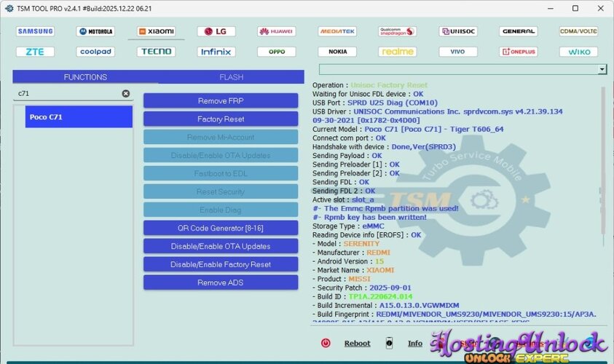Click the phone info icon
This screenshot has width=614, height=364.
click(x=389, y=343)
